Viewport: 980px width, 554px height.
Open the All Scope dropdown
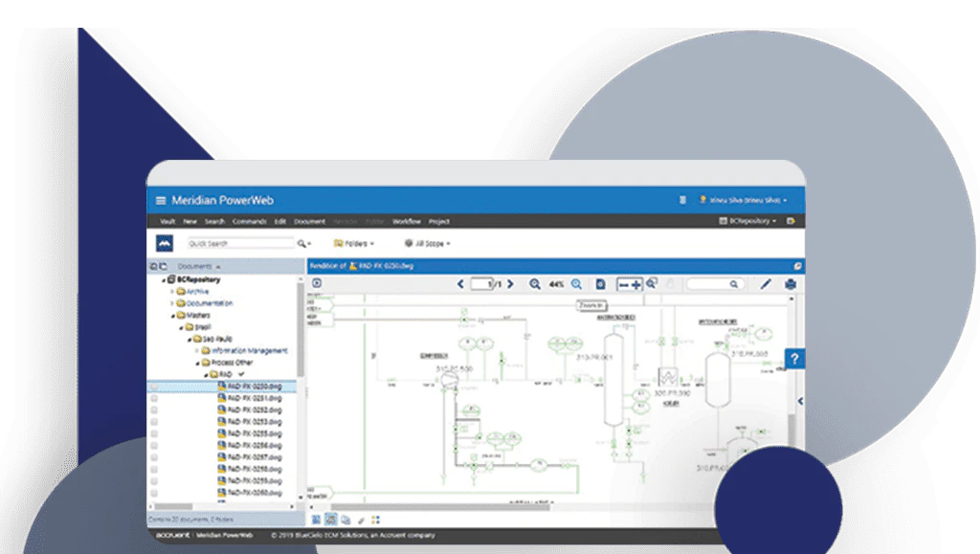[428, 244]
